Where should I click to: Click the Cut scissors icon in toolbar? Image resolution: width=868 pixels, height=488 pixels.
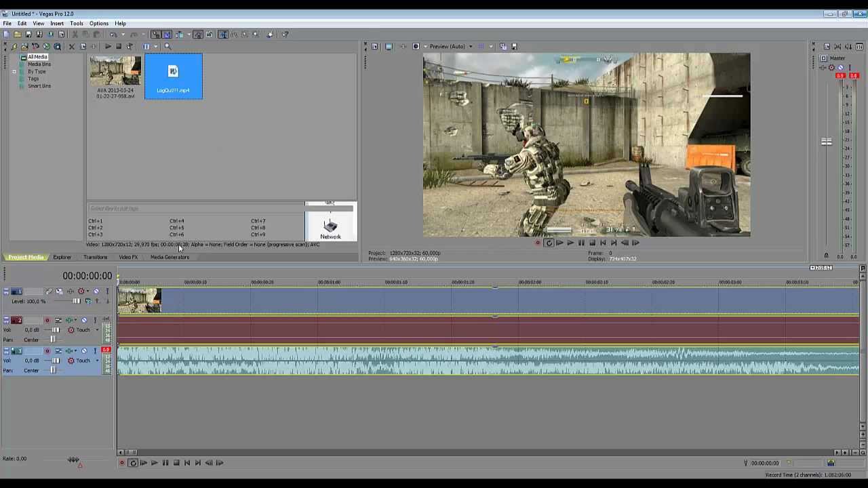click(75, 35)
